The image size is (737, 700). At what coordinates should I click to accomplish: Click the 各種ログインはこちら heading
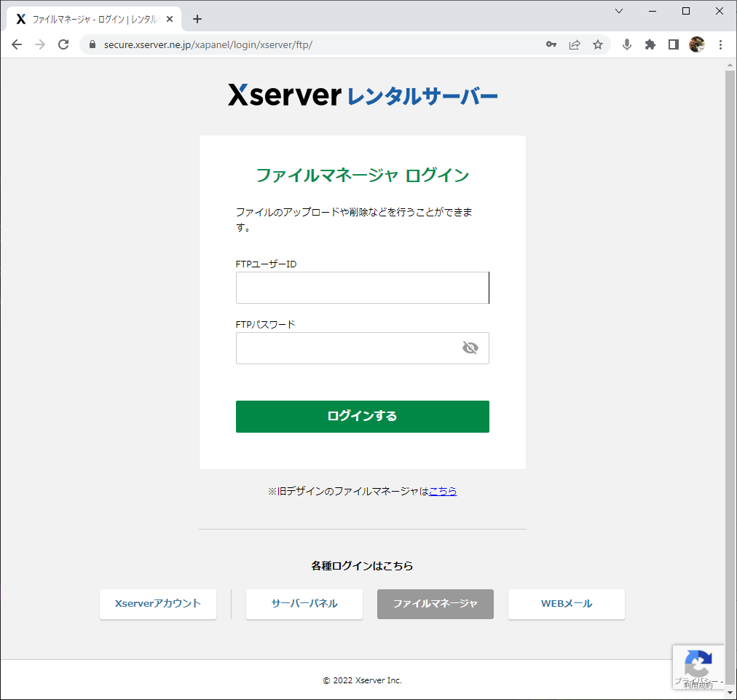point(363,566)
